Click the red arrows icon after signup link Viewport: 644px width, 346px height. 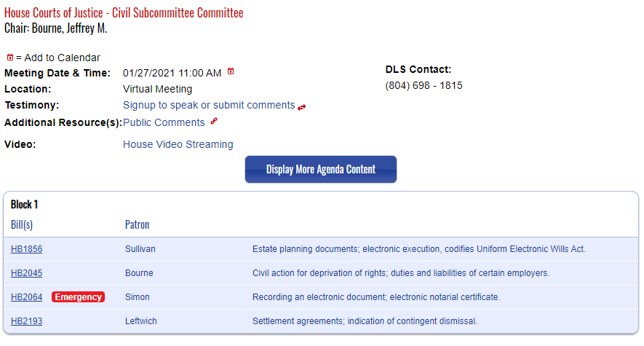click(302, 107)
